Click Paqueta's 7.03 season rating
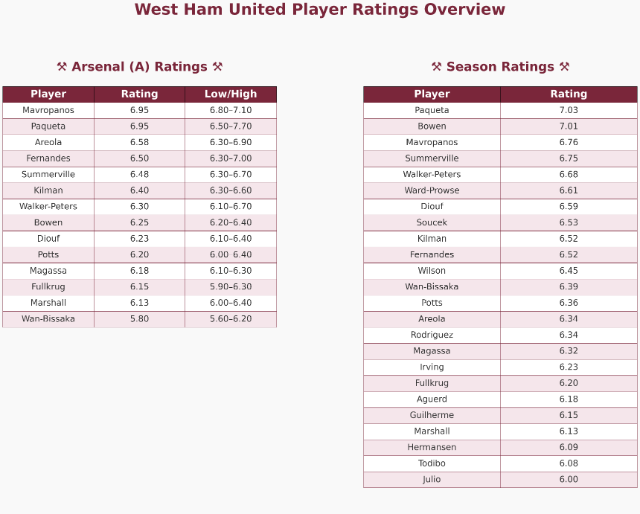This screenshot has width=640, height=514. point(569,110)
